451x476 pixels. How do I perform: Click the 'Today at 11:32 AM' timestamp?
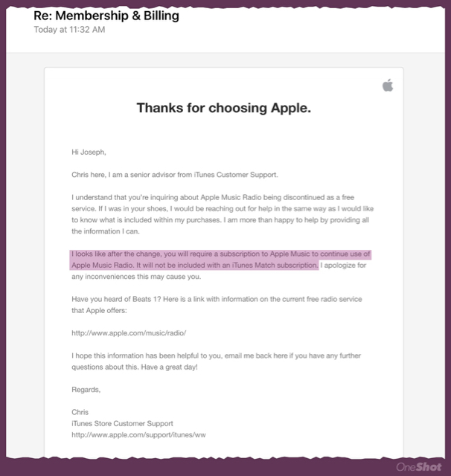pos(69,30)
